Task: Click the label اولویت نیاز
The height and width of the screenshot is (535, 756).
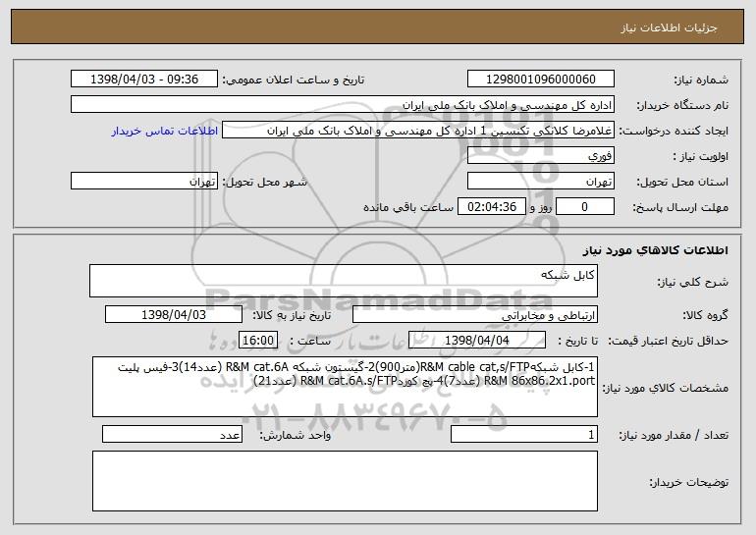Action: 701,157
